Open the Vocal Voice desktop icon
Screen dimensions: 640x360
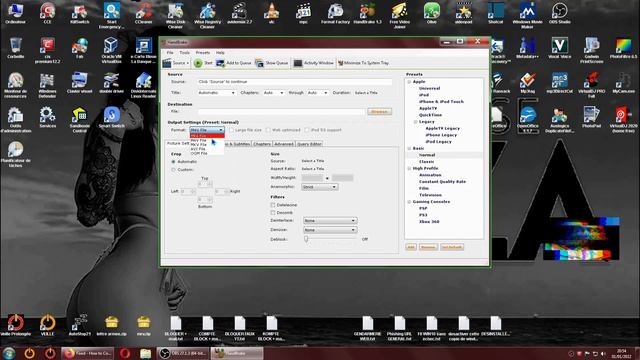[x=559, y=48]
